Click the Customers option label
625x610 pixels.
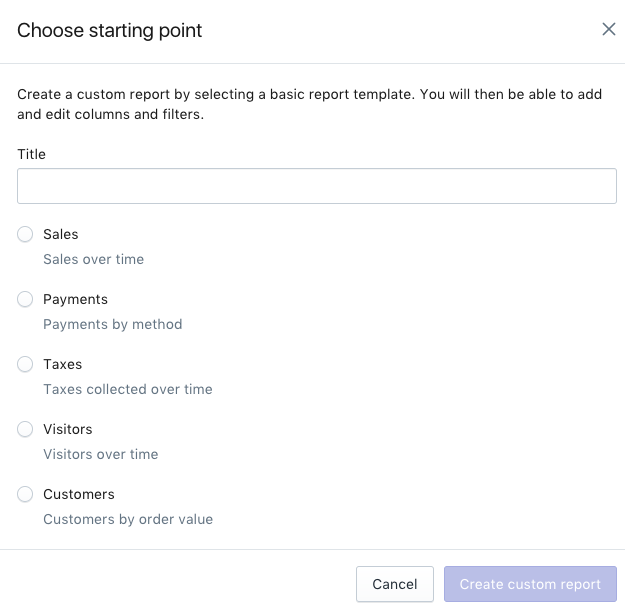coord(79,494)
